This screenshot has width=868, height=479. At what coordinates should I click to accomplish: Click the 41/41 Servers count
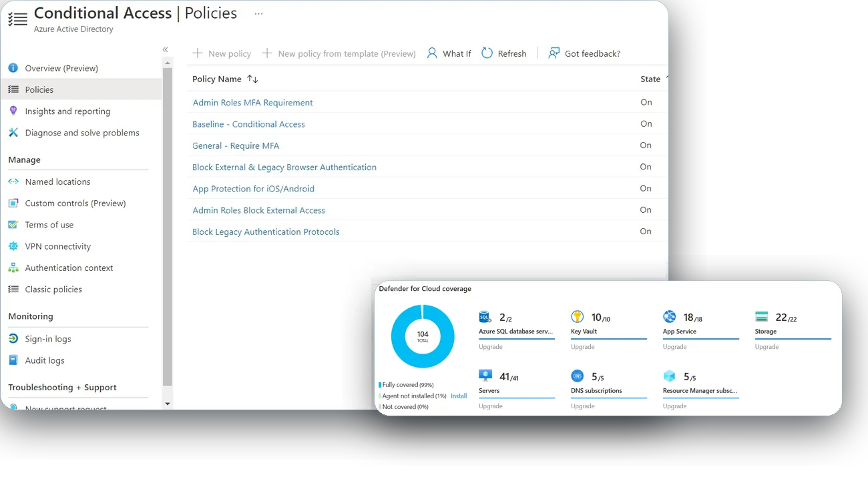click(x=509, y=377)
